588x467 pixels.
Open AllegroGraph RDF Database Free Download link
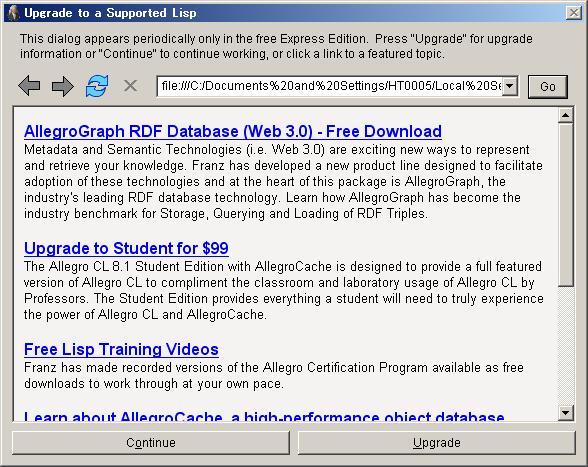(x=232, y=131)
